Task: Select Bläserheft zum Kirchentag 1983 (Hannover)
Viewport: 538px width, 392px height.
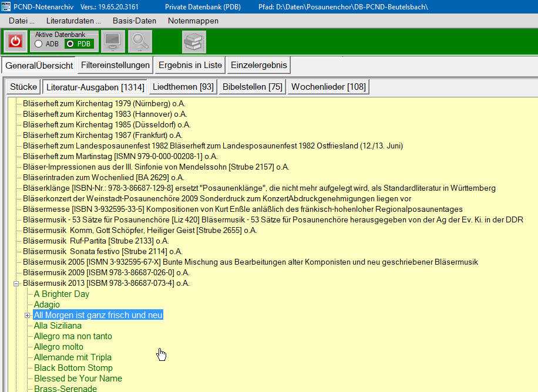Action: 105,114
